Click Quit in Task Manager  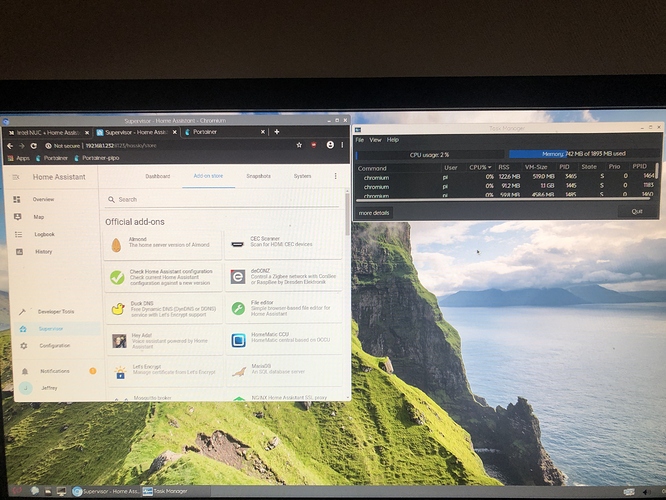(x=637, y=212)
